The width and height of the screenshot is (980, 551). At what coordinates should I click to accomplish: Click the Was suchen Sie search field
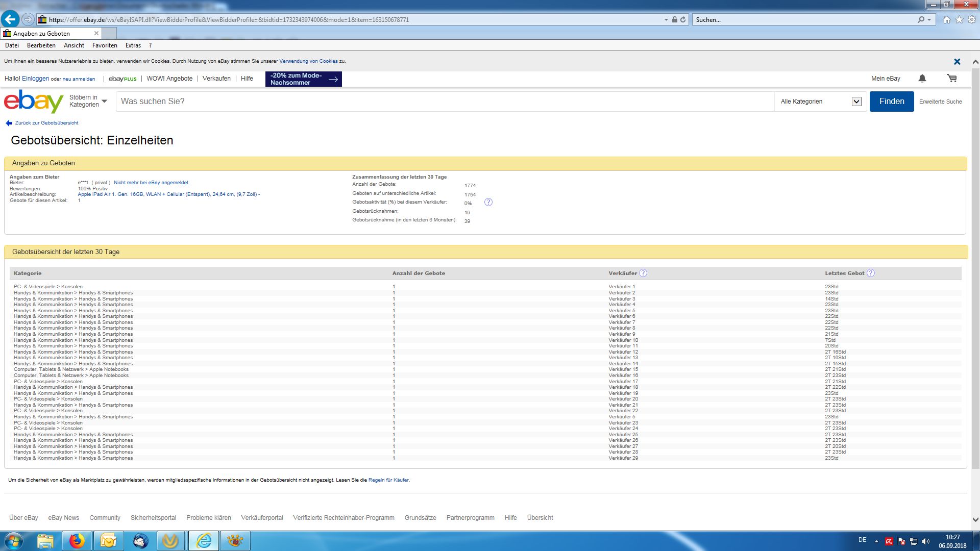[x=444, y=102]
